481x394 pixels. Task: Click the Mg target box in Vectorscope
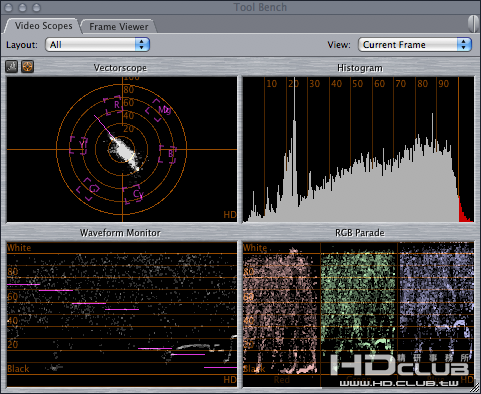point(158,110)
